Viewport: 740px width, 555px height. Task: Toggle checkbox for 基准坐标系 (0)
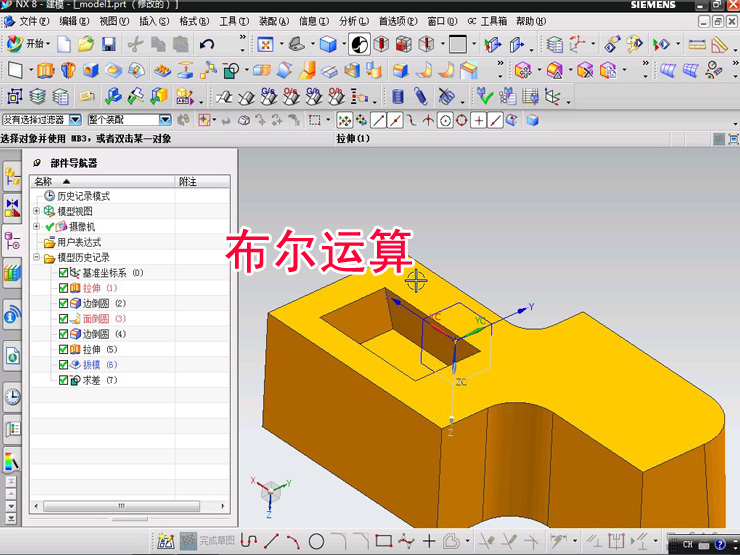point(64,272)
